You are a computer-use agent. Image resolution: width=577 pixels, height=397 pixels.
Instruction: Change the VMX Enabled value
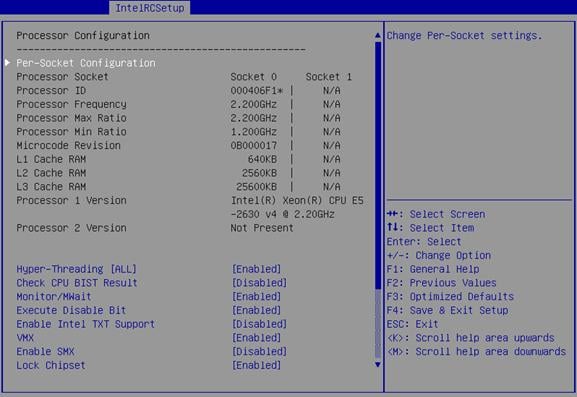[x=256, y=338]
